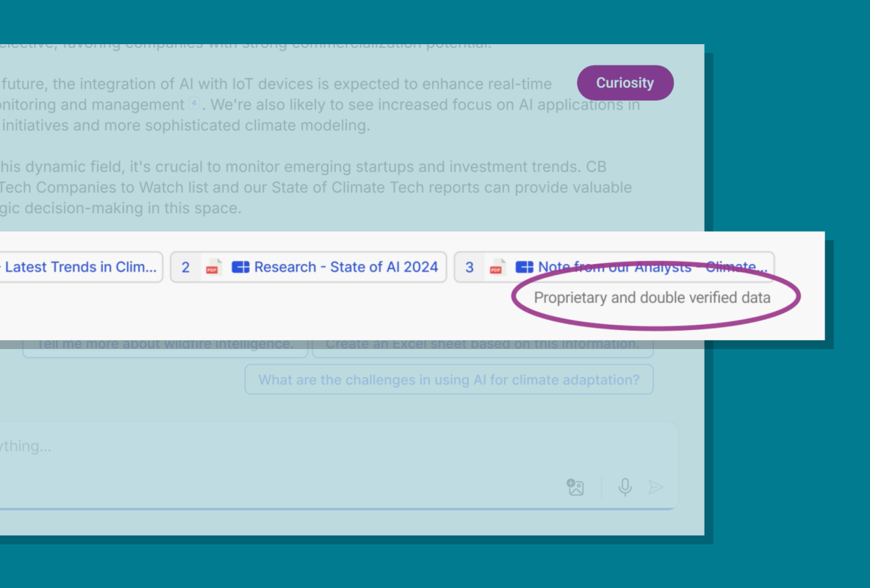Open the Research - State of AI 2024 source
Image resolution: width=870 pixels, height=588 pixels.
click(345, 268)
